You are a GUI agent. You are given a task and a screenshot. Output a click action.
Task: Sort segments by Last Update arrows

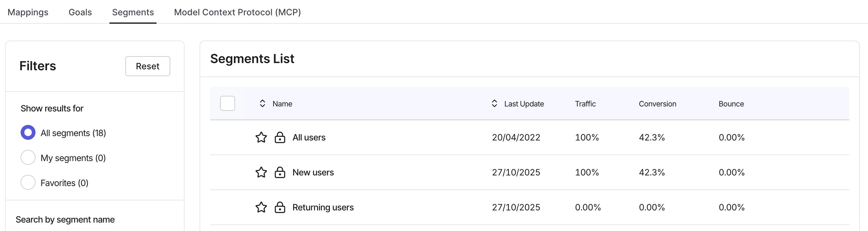(x=494, y=104)
